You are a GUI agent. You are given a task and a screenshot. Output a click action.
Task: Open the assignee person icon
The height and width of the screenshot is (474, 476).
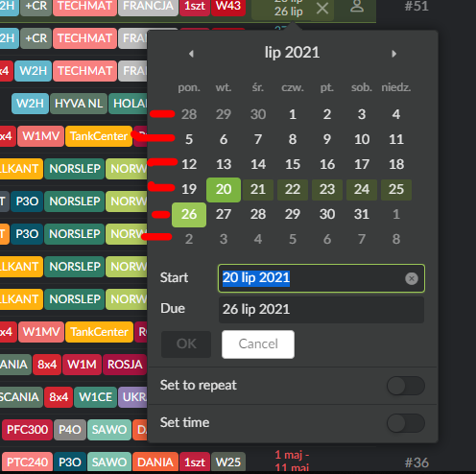click(x=357, y=7)
